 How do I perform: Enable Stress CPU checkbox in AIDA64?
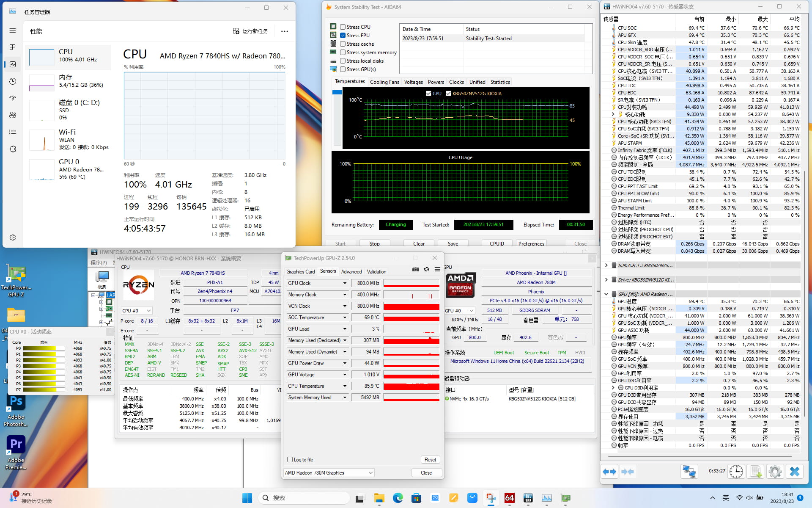[343, 27]
